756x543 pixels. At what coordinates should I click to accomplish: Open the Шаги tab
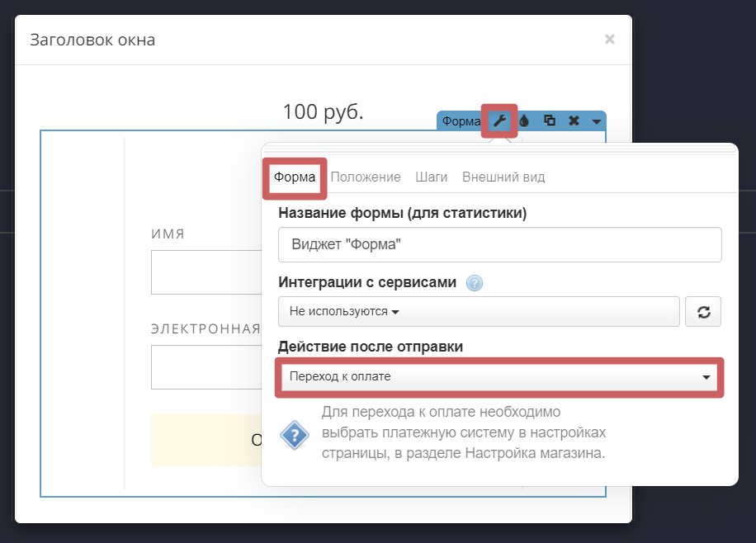tap(432, 177)
